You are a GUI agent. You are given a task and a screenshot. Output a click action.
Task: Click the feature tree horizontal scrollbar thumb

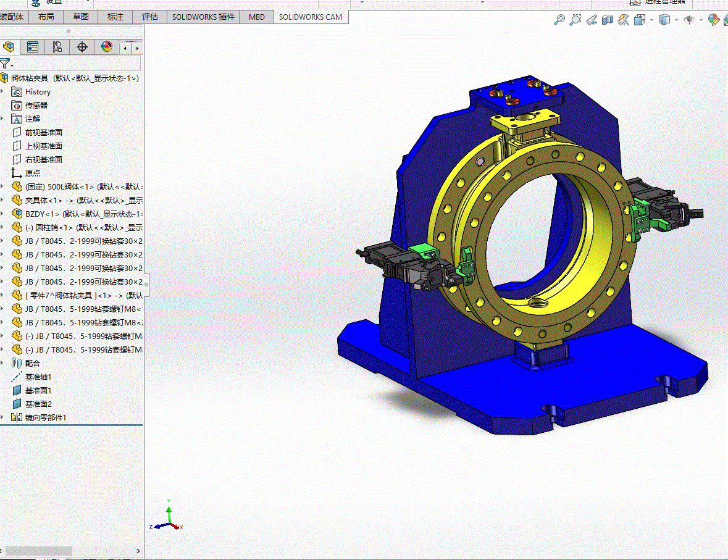38,551
